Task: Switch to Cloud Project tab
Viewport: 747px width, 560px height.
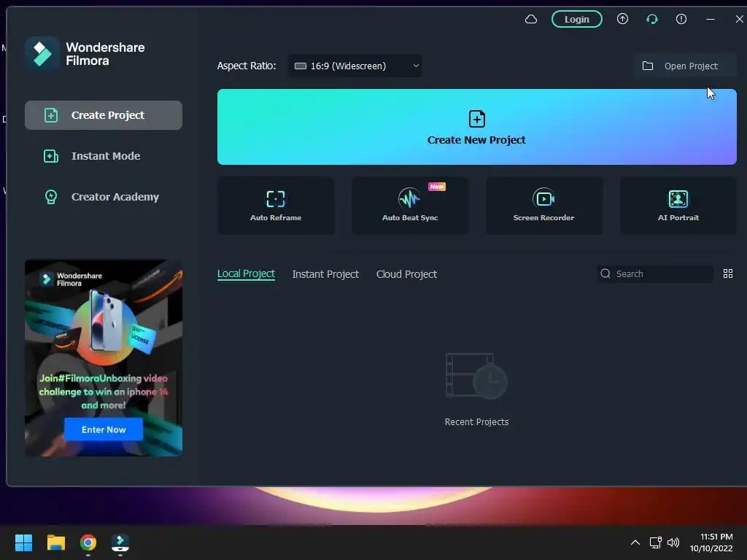Action: tap(406, 274)
